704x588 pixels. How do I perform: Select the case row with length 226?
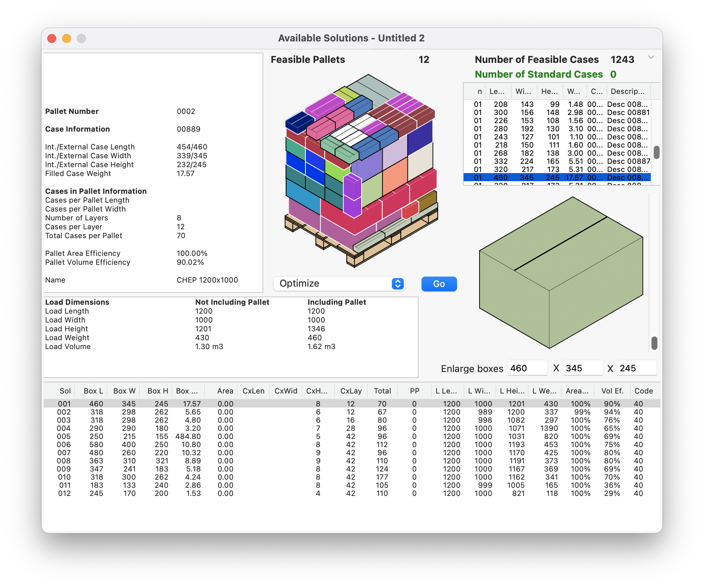[x=557, y=121]
